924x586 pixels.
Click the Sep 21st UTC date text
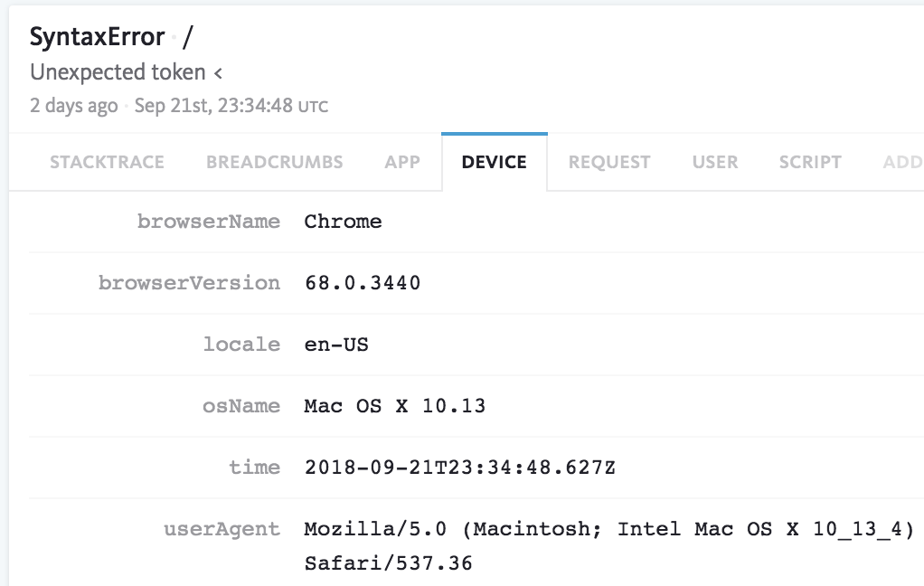(x=231, y=106)
